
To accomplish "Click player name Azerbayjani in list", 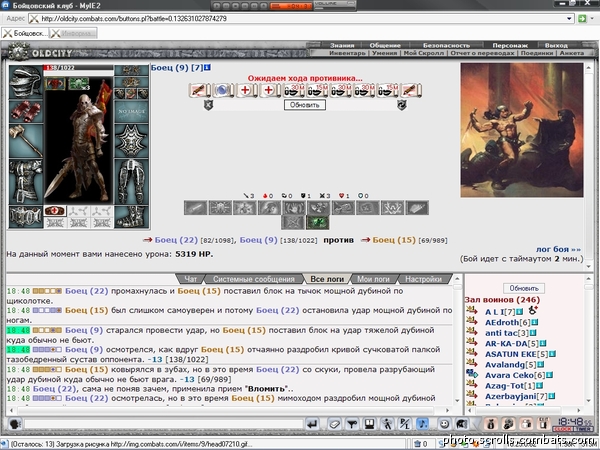I will point(511,396).
